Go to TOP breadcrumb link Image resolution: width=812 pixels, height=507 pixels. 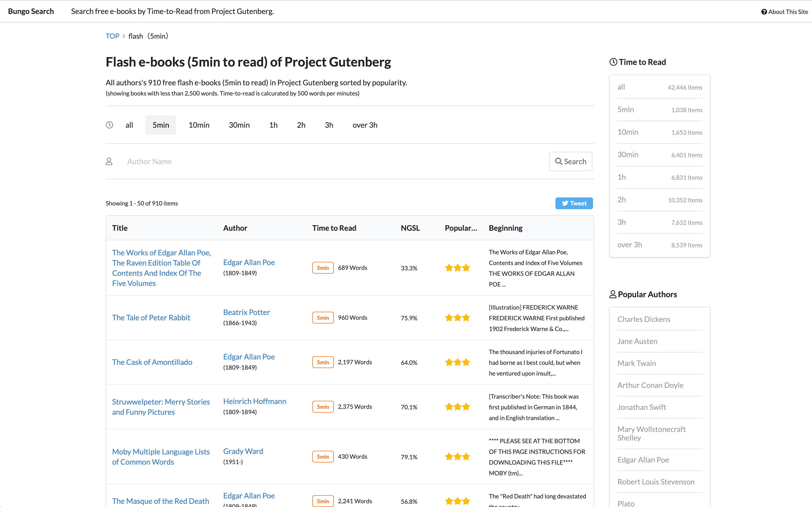click(112, 36)
